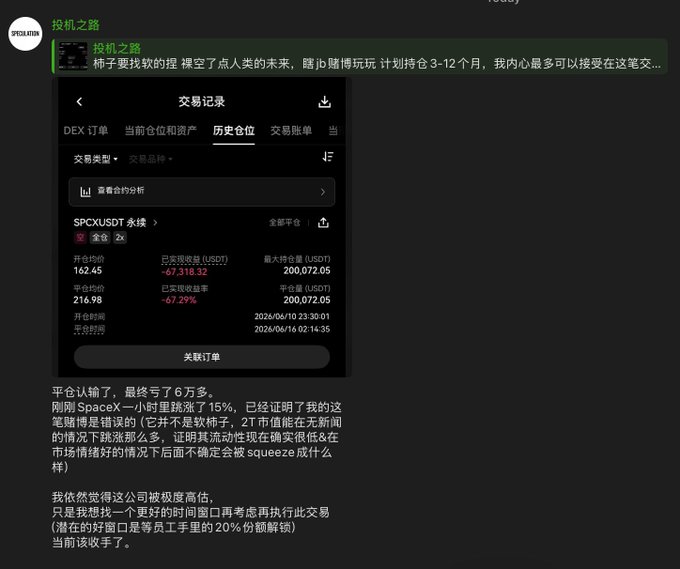Select the 平仓量 value 200,072.05
This screenshot has height=569, width=680.
[x=307, y=300]
